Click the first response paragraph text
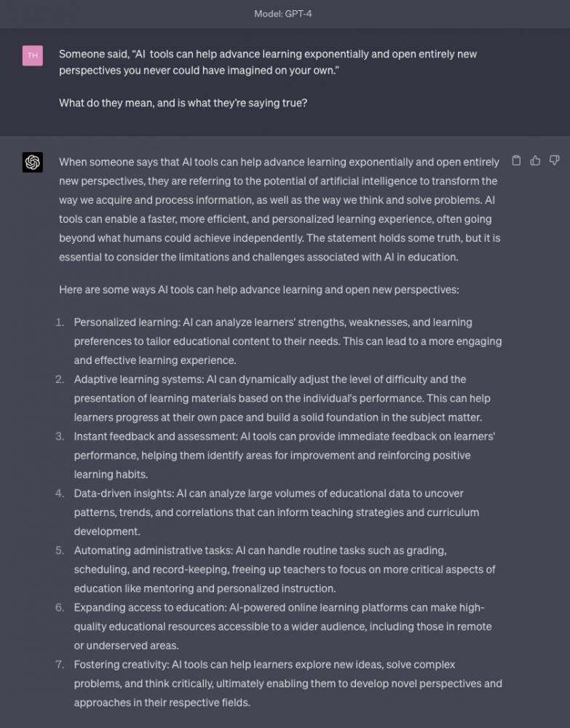570x728 pixels. point(280,210)
